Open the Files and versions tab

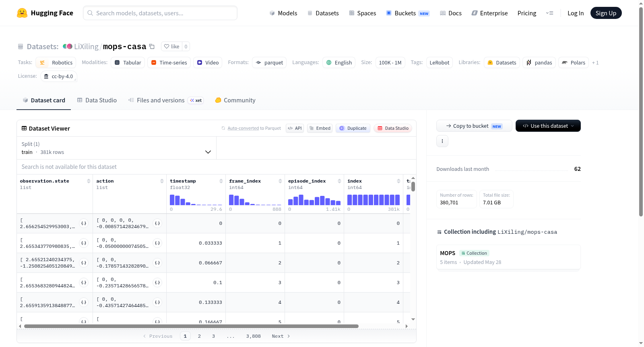166,100
